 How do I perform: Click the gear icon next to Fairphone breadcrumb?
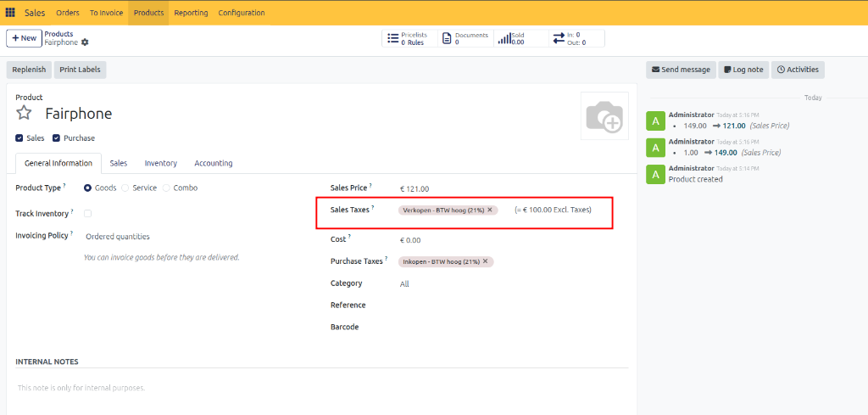point(85,42)
